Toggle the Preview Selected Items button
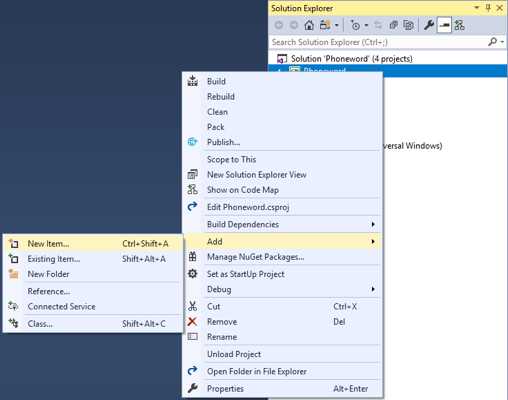 [444, 25]
